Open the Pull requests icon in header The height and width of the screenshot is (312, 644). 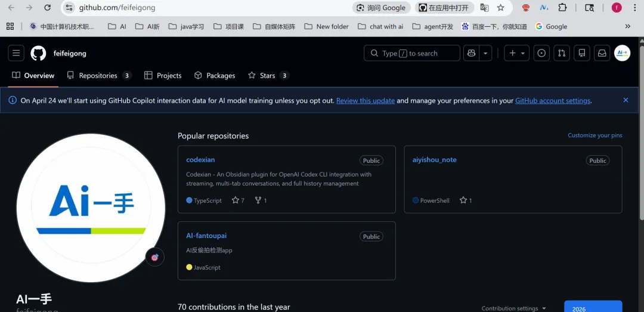pos(561,53)
